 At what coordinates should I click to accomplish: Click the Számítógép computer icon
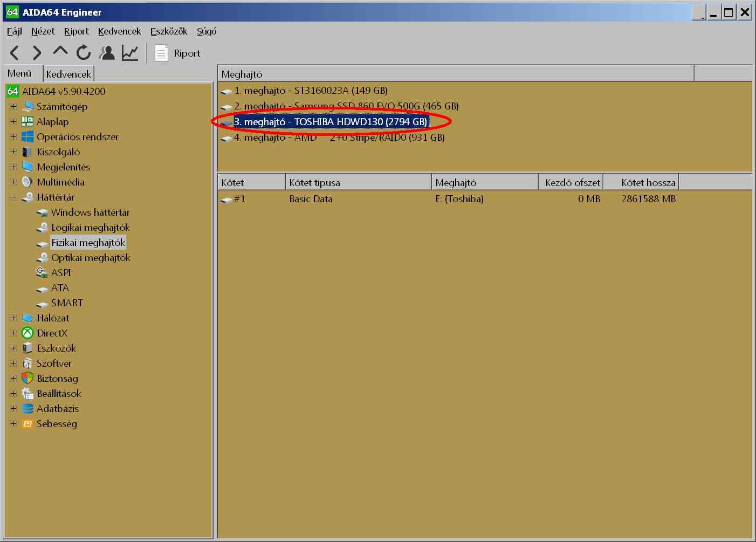28,106
